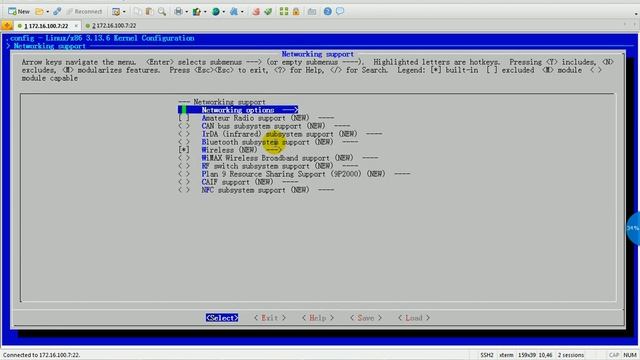Expand the globe encoding dropdown arrow
This screenshot has width=640, height=360.
click(x=224, y=12)
